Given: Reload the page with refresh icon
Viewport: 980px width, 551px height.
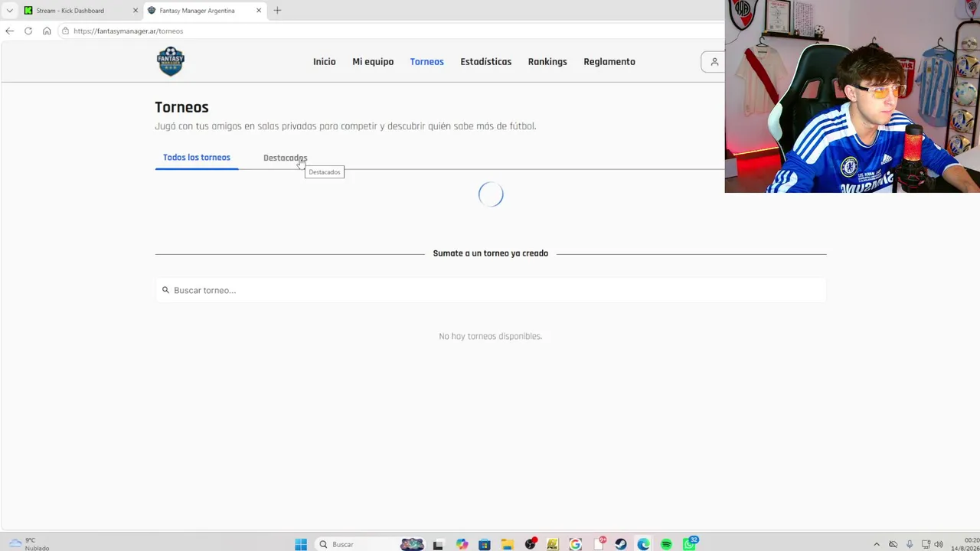Looking at the screenshot, I should point(28,31).
